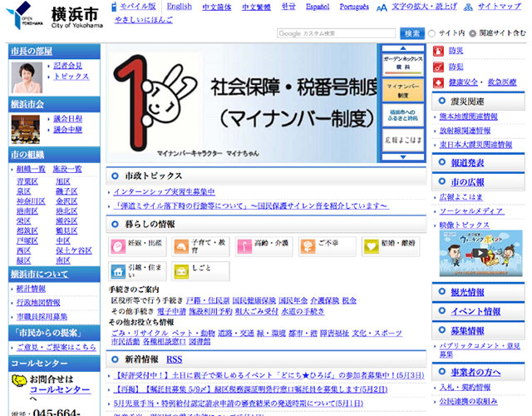The width and height of the screenshot is (532, 416).
Task: Click the city council chamber photo
Action: (x=26, y=130)
